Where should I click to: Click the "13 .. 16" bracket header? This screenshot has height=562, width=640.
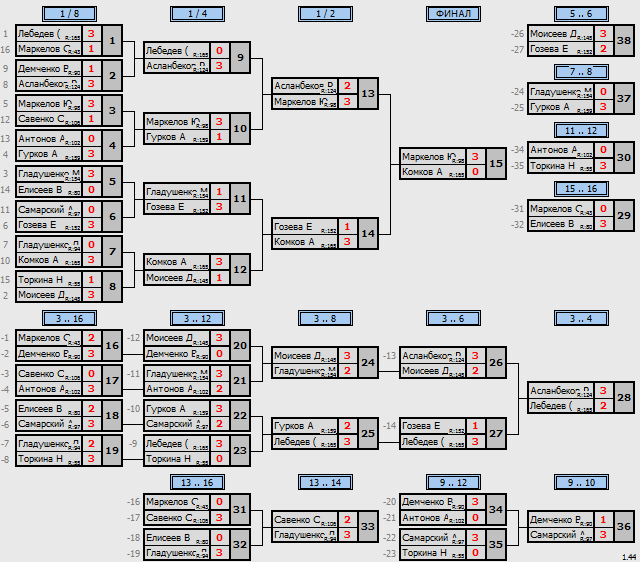198,482
